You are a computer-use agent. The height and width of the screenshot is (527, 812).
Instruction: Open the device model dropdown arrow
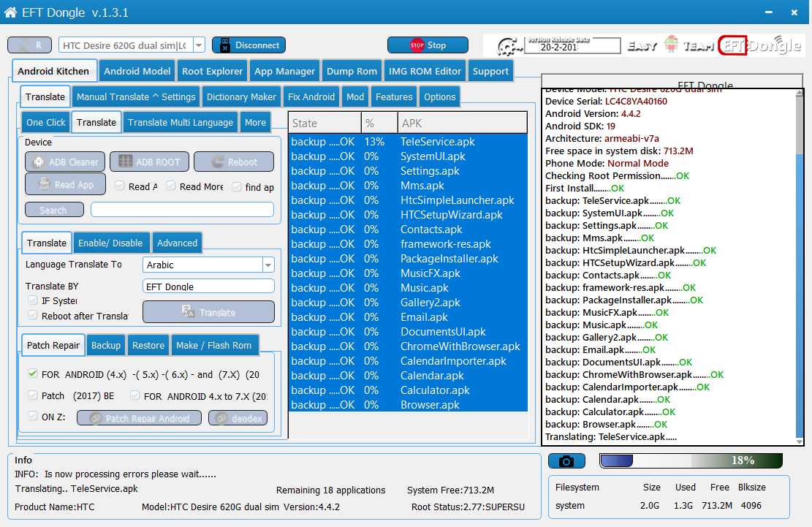click(x=199, y=45)
